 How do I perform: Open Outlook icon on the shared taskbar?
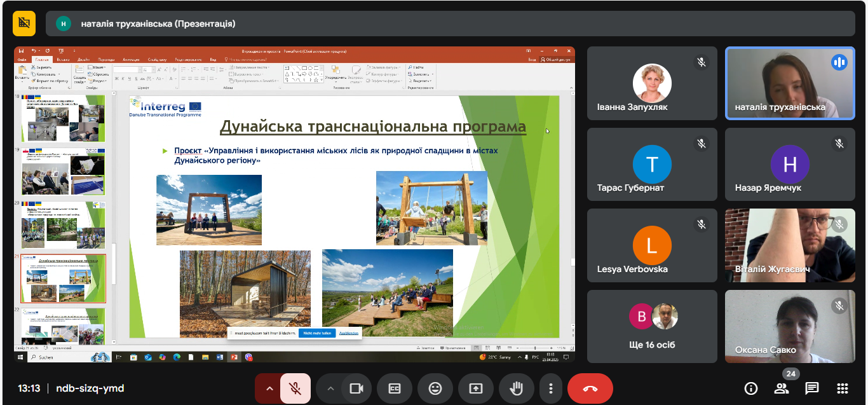[x=147, y=357]
